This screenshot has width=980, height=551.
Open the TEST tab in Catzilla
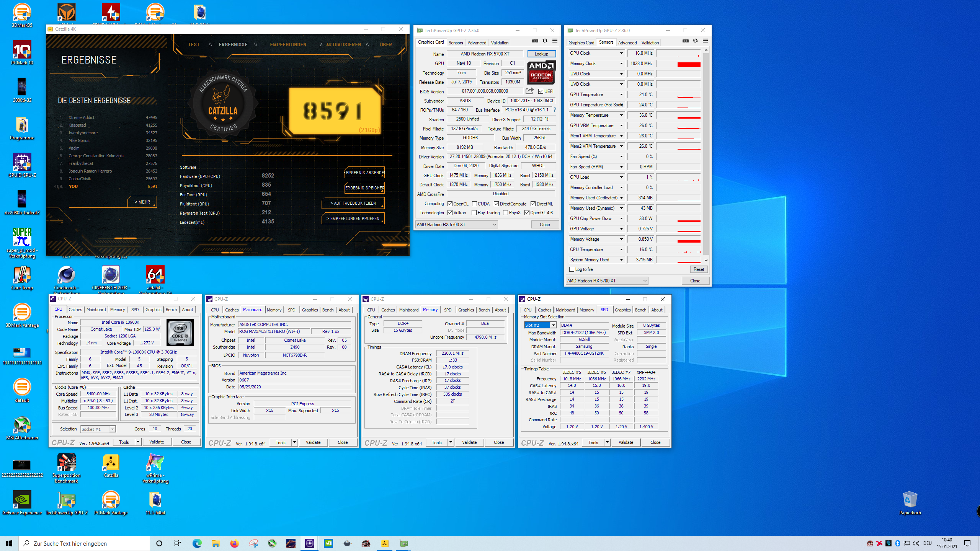(x=194, y=45)
